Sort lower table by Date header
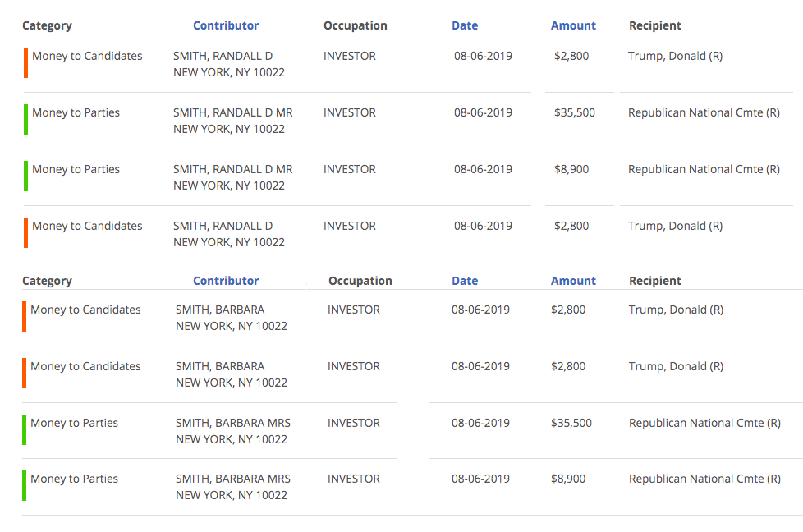 pyautogui.click(x=465, y=281)
